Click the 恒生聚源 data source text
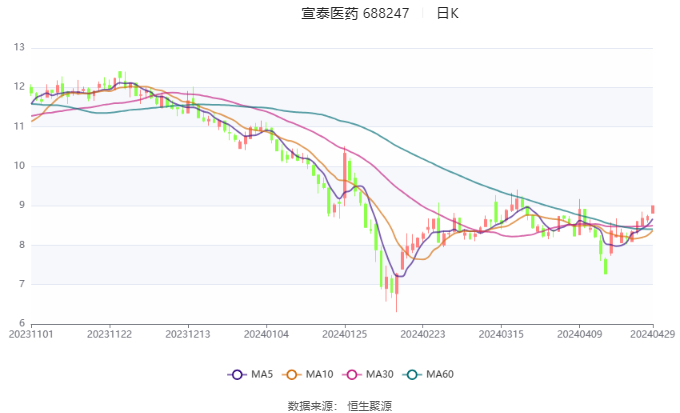This screenshot has height=413, width=680. pyautogui.click(x=369, y=405)
